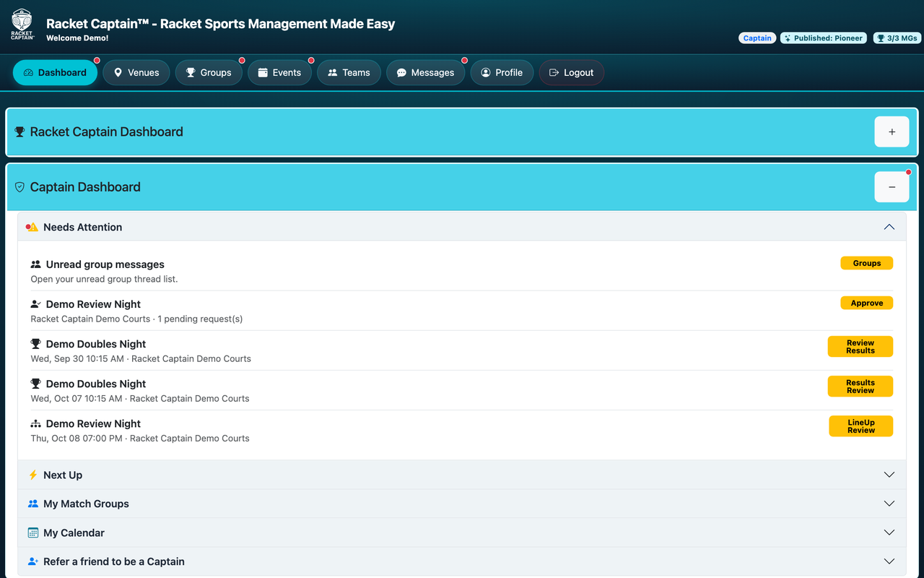Click the people icon beside Unread group messages
This screenshot has width=924, height=578.
tap(36, 264)
